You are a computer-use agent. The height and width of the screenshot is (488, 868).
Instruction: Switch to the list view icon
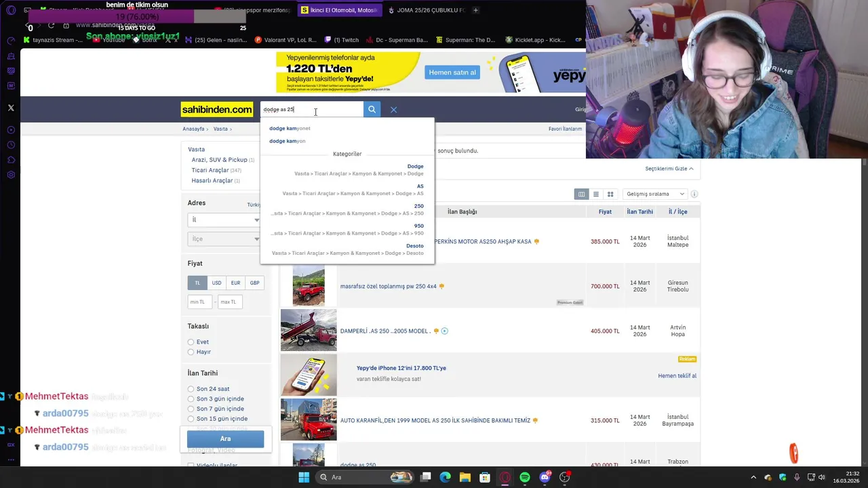tap(596, 194)
